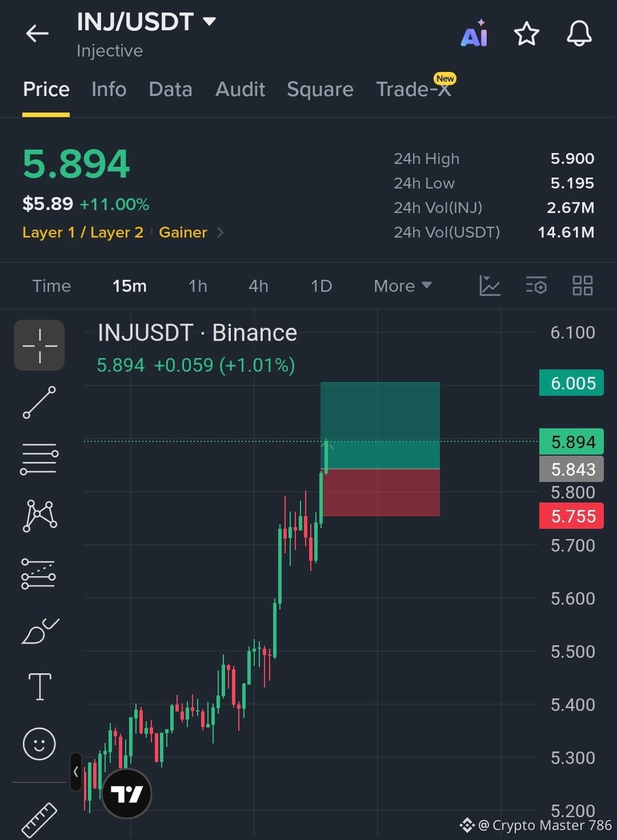This screenshot has height=840, width=617.
Task: Click the 24h High value 5.900
Action: coord(572,158)
